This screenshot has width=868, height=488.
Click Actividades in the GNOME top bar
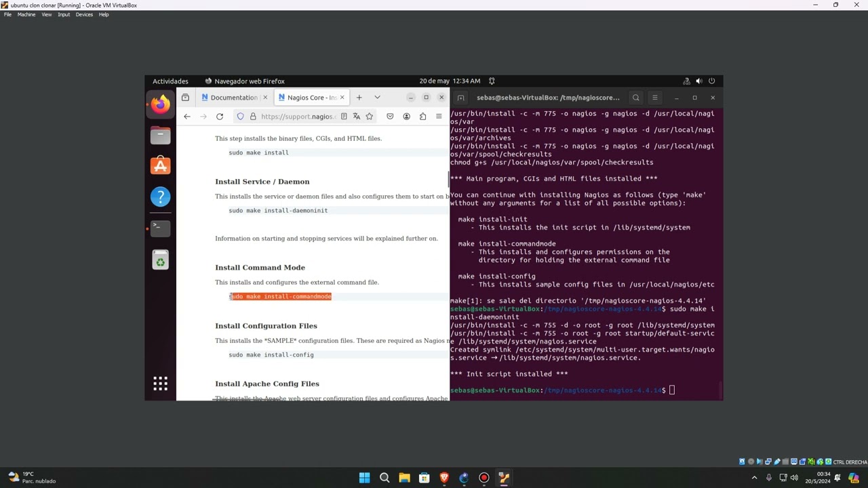point(170,81)
